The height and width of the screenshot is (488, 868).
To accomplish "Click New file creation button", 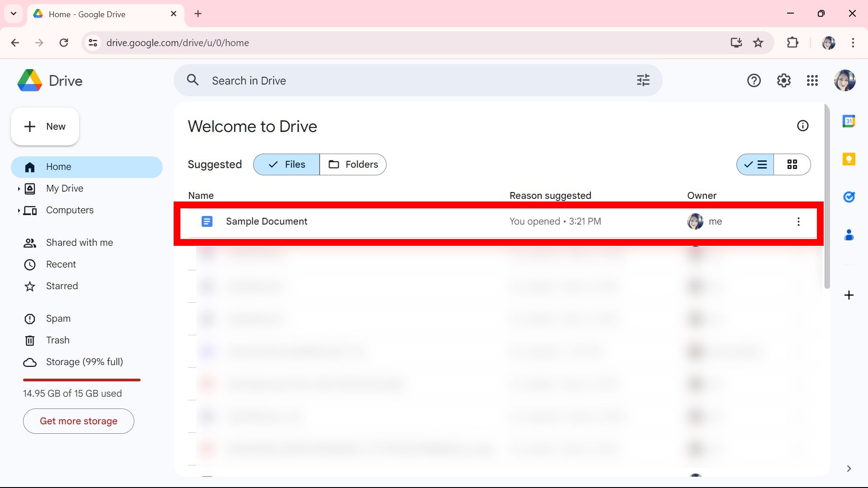I will (x=45, y=127).
